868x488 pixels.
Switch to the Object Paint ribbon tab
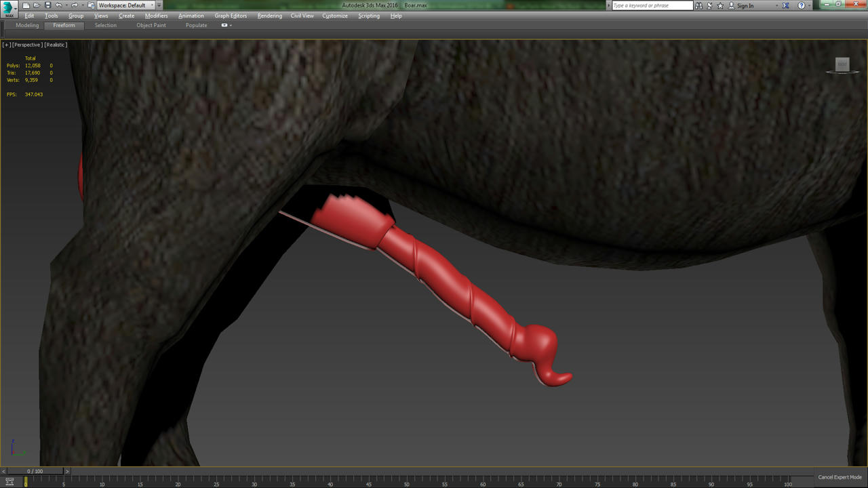pos(151,25)
